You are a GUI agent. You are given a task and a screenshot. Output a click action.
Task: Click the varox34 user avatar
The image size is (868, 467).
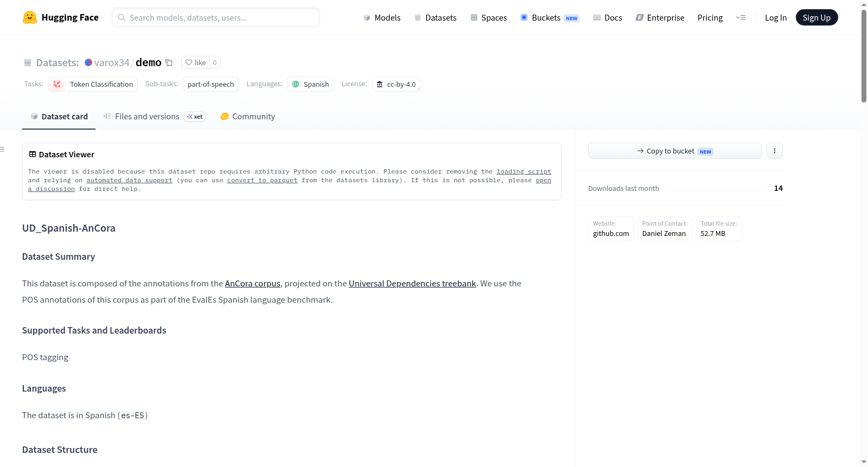(x=88, y=62)
